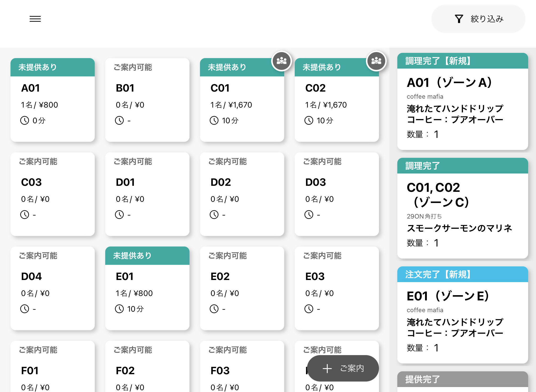This screenshot has width=536, height=392.
Task: Open table E01 with 未提供あり status
Action: coord(147,288)
